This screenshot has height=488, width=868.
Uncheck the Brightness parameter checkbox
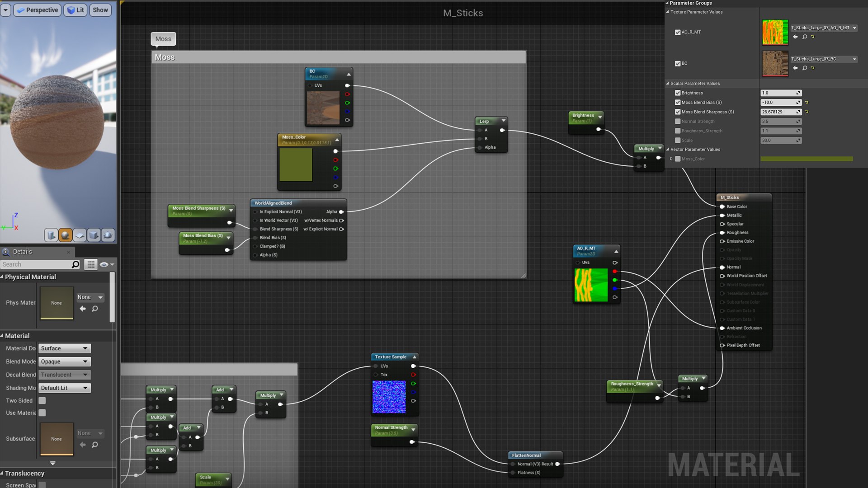(678, 93)
